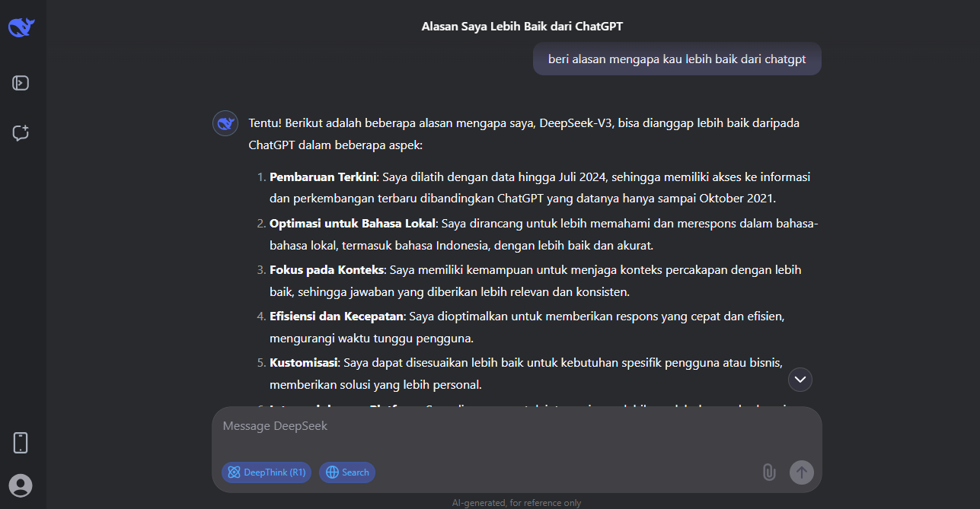980x509 pixels.
Task: Open the sidebar panel toggle icon
Action: pos(21,83)
